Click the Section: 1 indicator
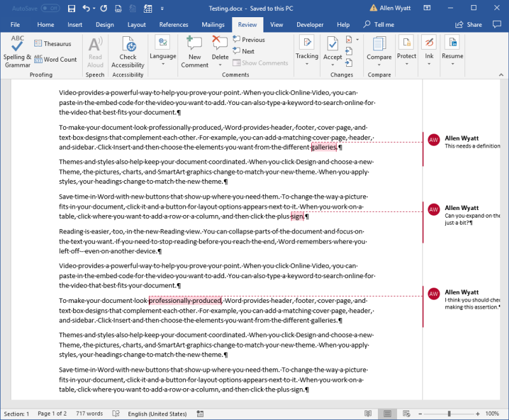 (17, 414)
